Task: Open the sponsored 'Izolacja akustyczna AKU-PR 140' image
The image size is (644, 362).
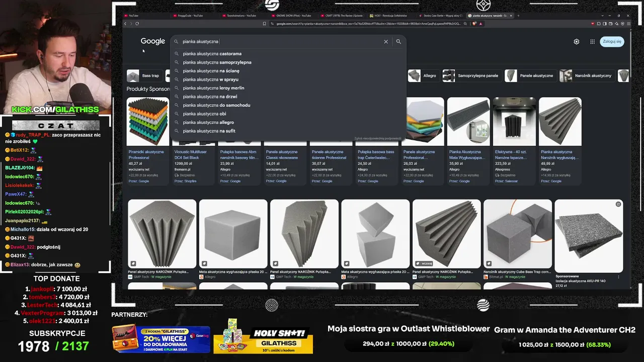Action: point(589,236)
